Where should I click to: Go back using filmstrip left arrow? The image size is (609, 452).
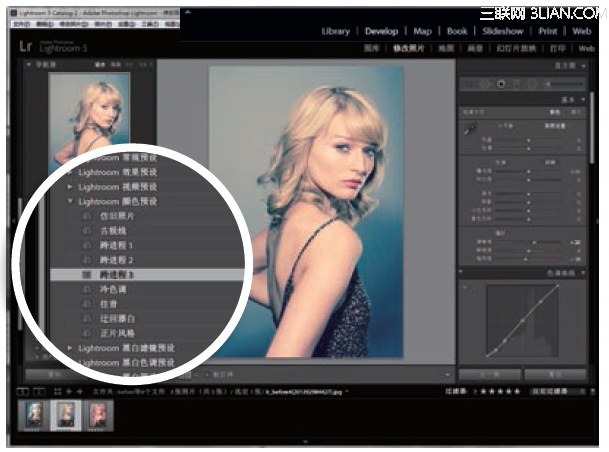click(x=69, y=392)
